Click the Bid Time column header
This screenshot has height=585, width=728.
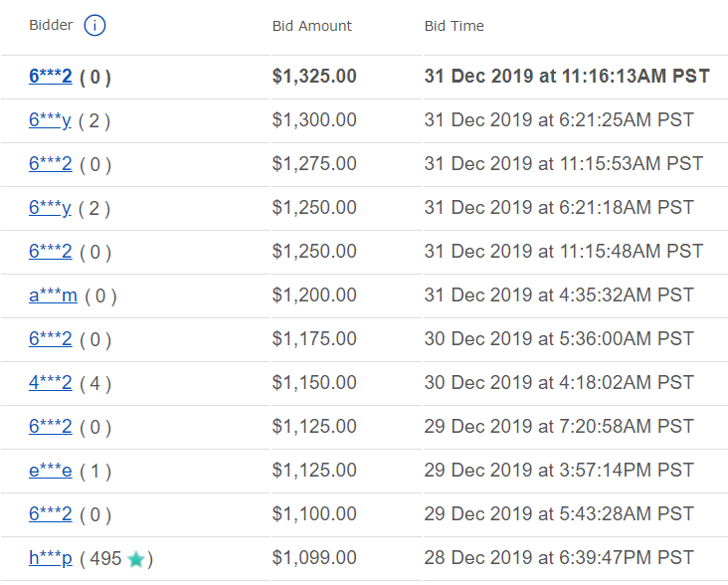(454, 26)
